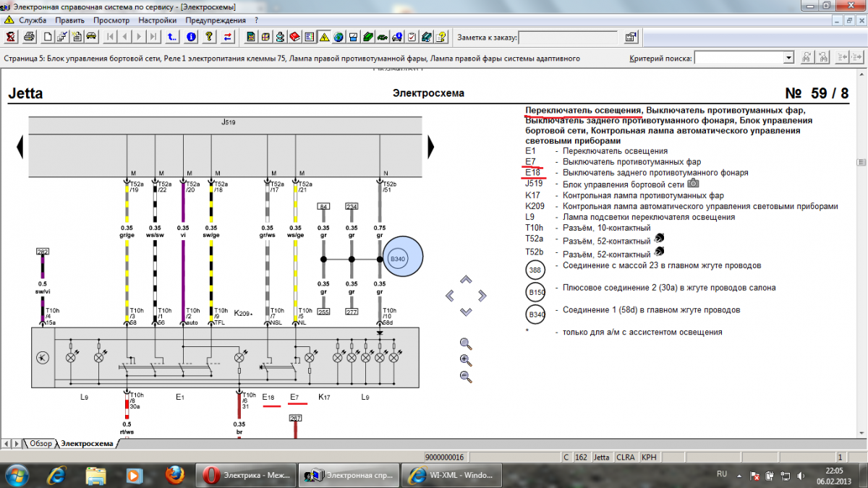Pan the diagram left with the left chevron
Image resolution: width=868 pixels, height=488 pixels.
pyautogui.click(x=449, y=296)
